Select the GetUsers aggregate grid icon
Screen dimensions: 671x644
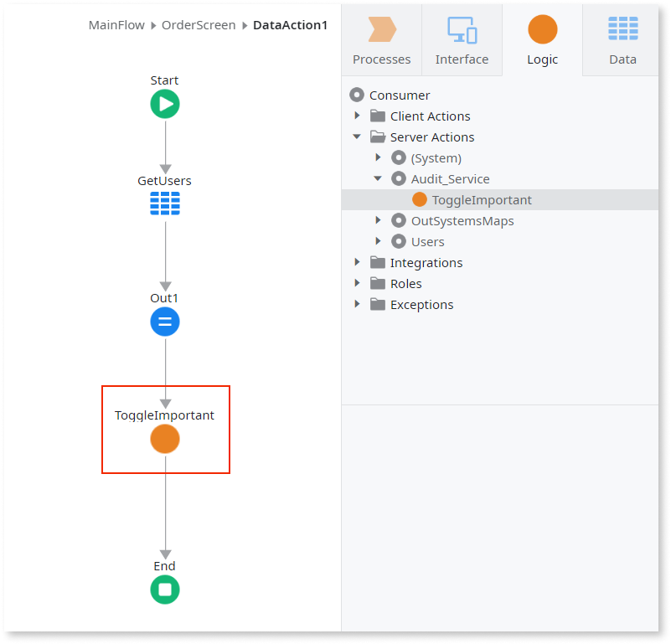[165, 204]
